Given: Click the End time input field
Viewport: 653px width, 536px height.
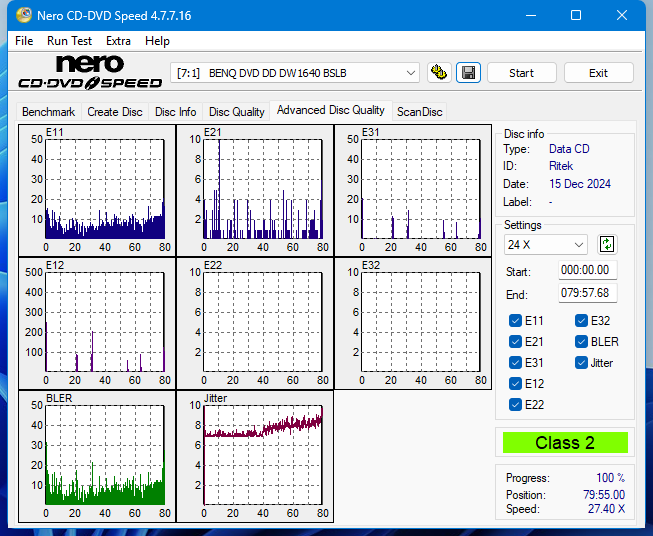Looking at the screenshot, I should [x=588, y=293].
